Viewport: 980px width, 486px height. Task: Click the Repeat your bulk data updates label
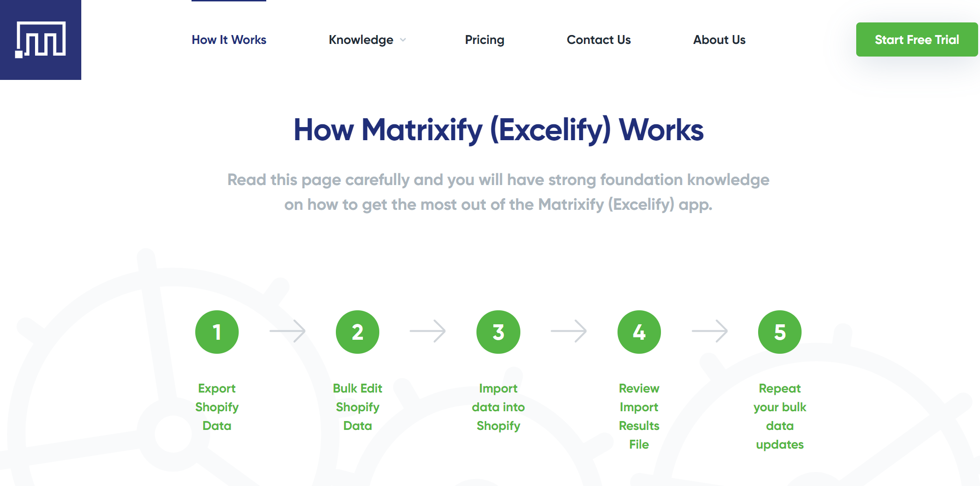point(779,416)
